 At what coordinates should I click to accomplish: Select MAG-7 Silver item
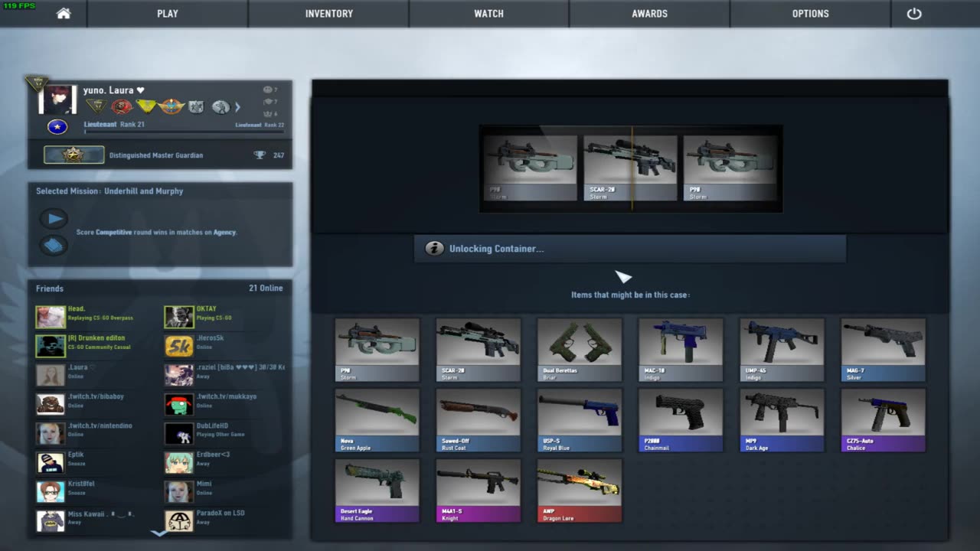point(883,350)
